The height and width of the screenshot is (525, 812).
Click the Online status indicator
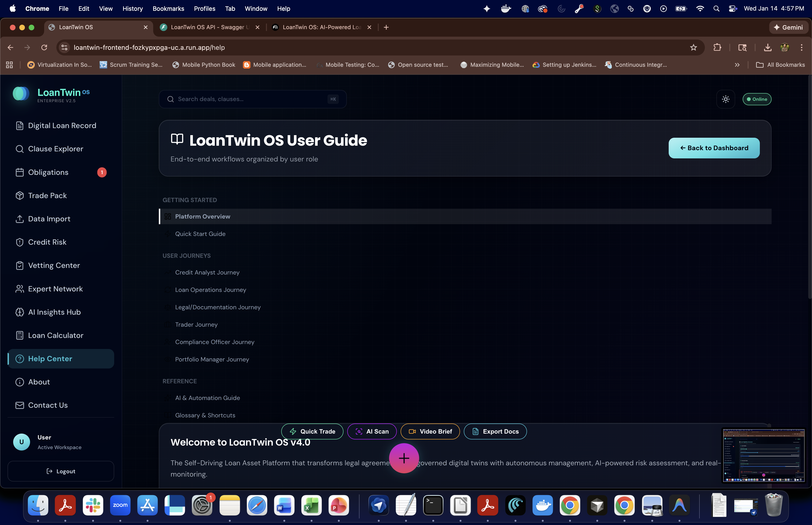point(757,99)
